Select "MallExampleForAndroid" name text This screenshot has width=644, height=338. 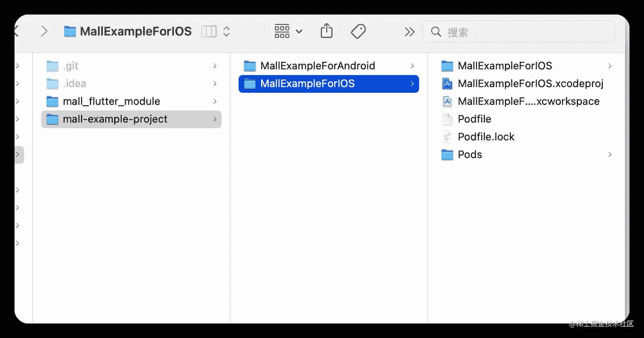318,66
